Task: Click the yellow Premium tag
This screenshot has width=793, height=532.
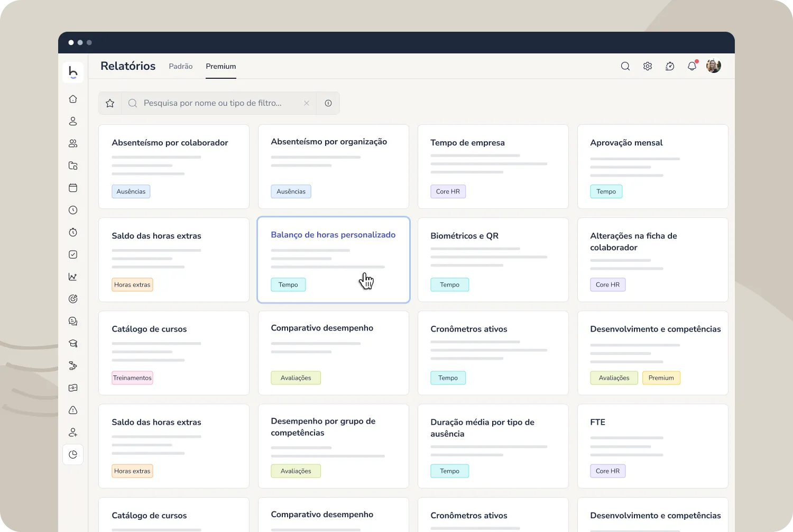Action: (x=661, y=378)
